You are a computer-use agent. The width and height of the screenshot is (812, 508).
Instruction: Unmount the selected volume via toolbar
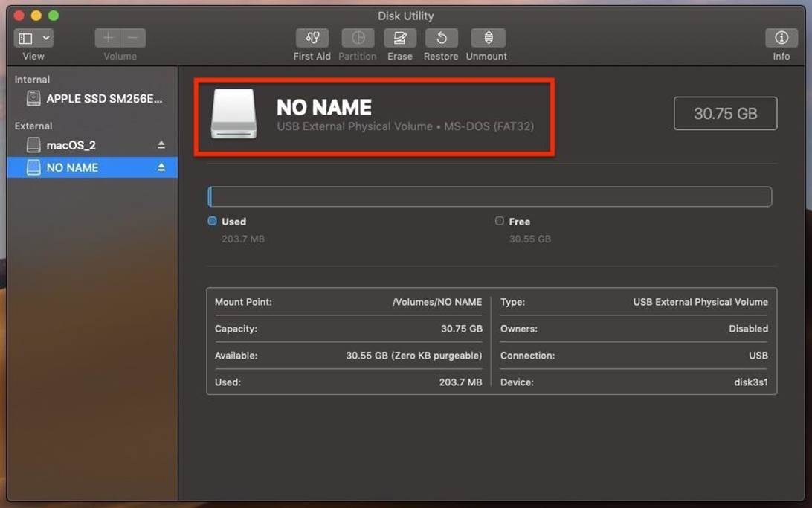(488, 38)
